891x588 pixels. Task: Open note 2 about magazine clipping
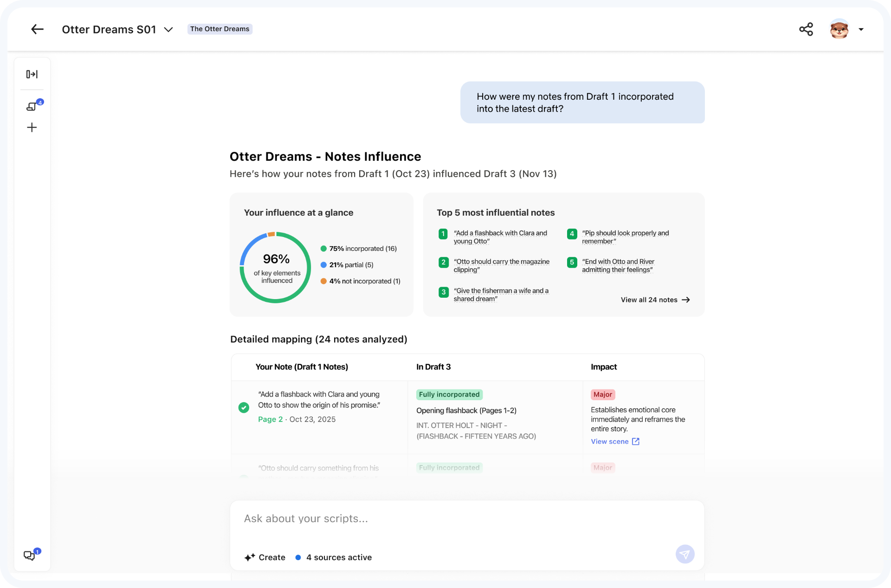501,266
